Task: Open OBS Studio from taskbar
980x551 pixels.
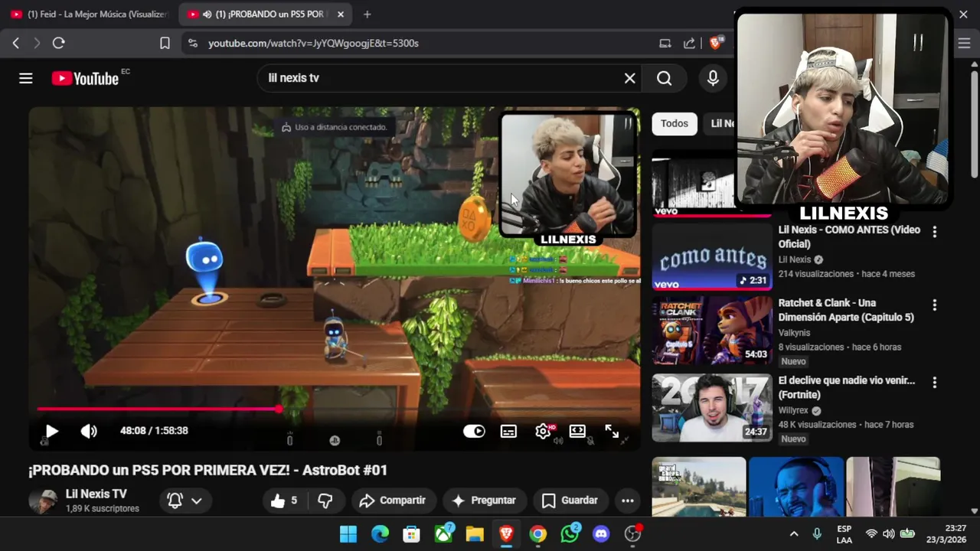Action: tap(632, 533)
